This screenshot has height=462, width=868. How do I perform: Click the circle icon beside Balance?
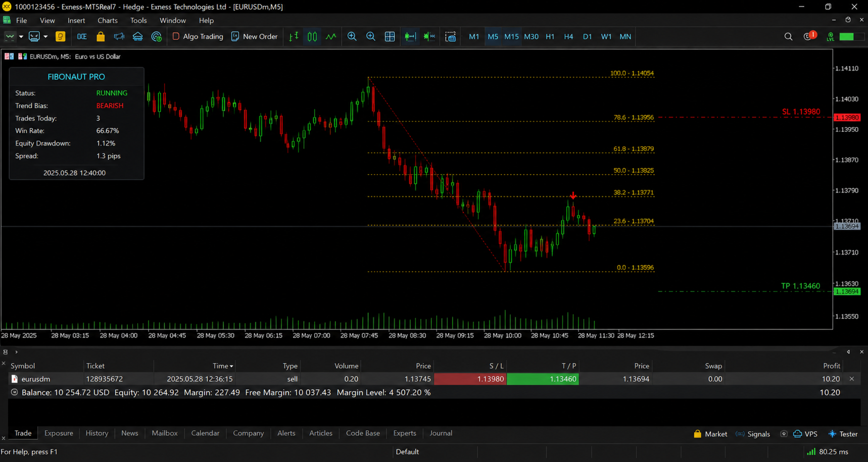[x=14, y=392]
